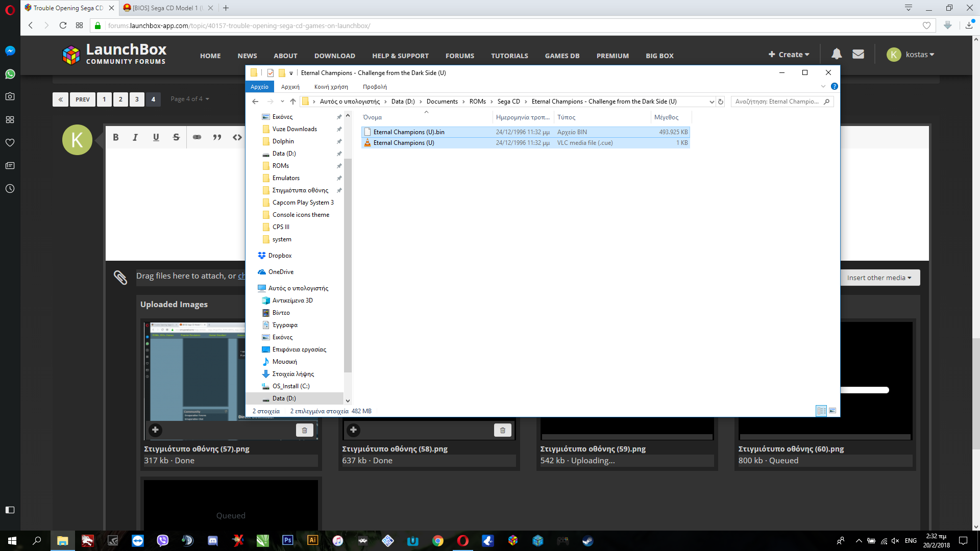Image resolution: width=980 pixels, height=551 pixels.
Task: Click Explorer navigation pane scrollbar
Action: pos(348,265)
